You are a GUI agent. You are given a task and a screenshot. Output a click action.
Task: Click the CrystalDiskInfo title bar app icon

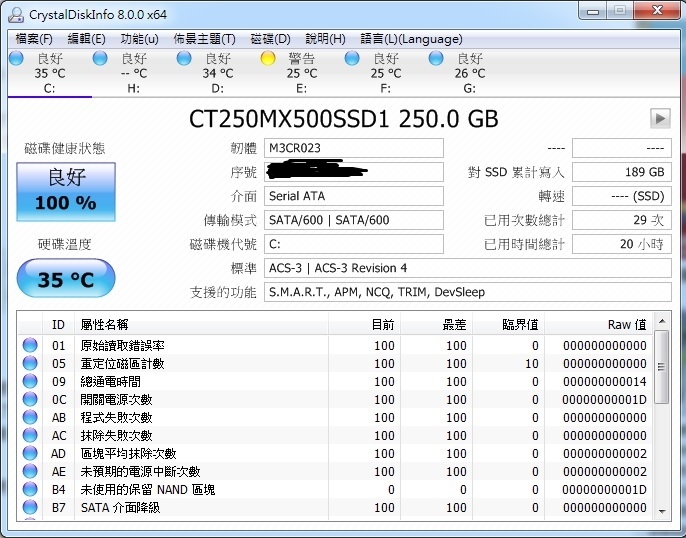[16, 14]
